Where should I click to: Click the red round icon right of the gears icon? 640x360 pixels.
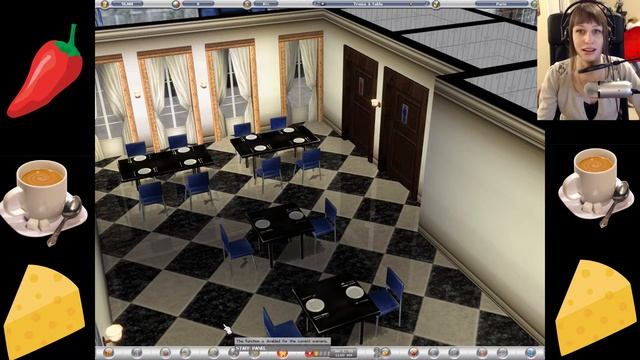pos(413,352)
